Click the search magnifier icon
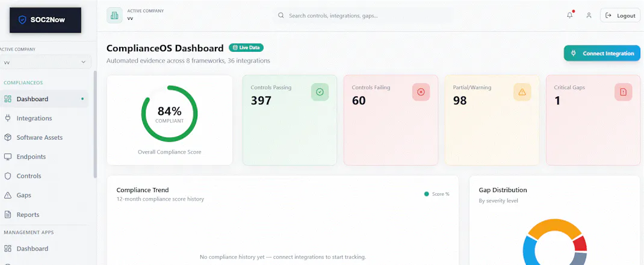This screenshot has width=644, height=265. 281,16
